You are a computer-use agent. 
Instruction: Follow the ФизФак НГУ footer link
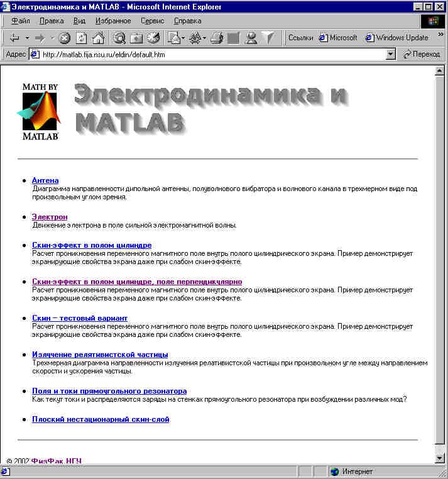[56, 461]
